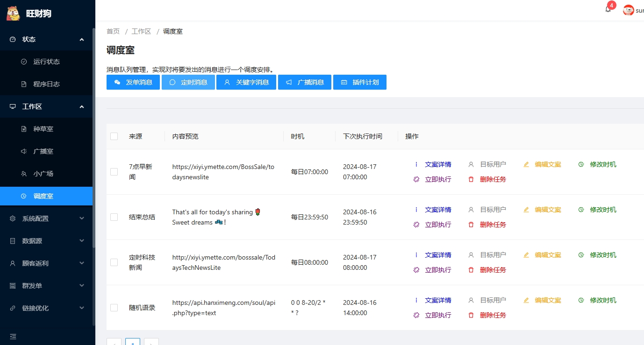The image size is (644, 345).
Task: Click clock icon for 定时科技新闻 修改时机
Action: click(581, 255)
